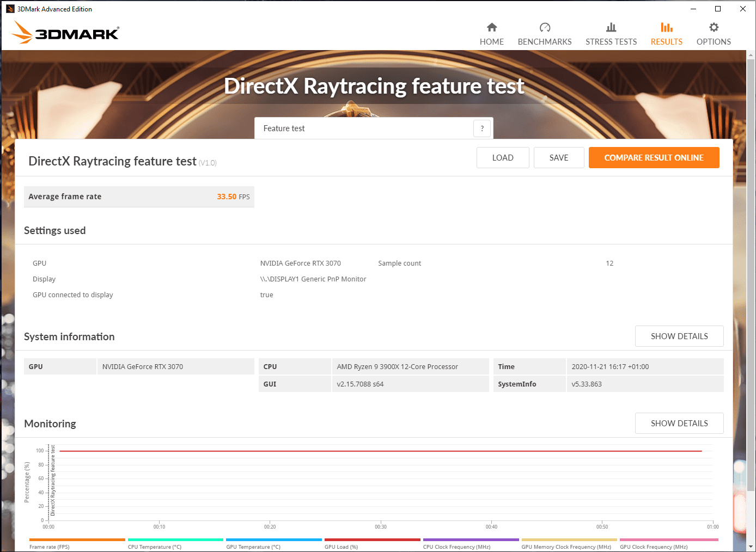Click the Stress Tests bar chart icon
The image size is (756, 552).
click(611, 27)
